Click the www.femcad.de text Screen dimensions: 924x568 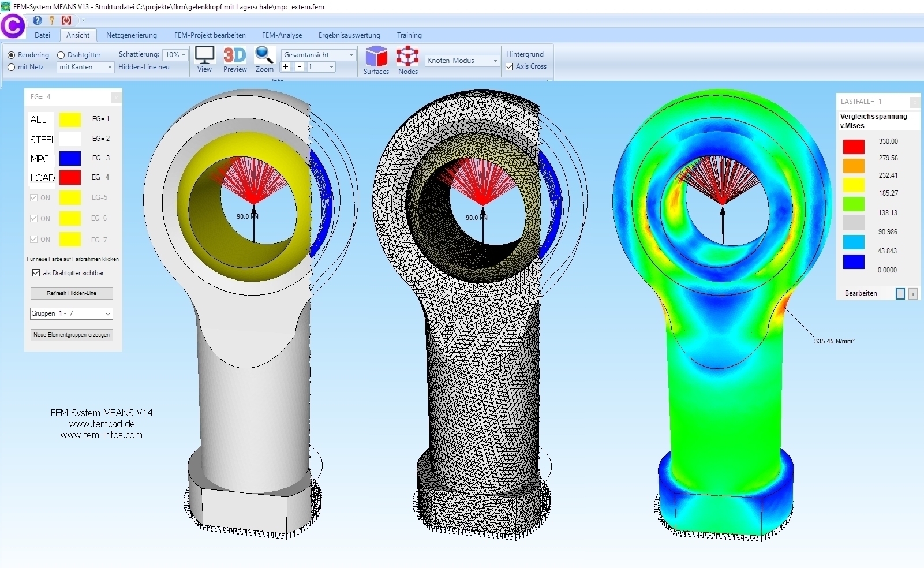pyautogui.click(x=102, y=424)
